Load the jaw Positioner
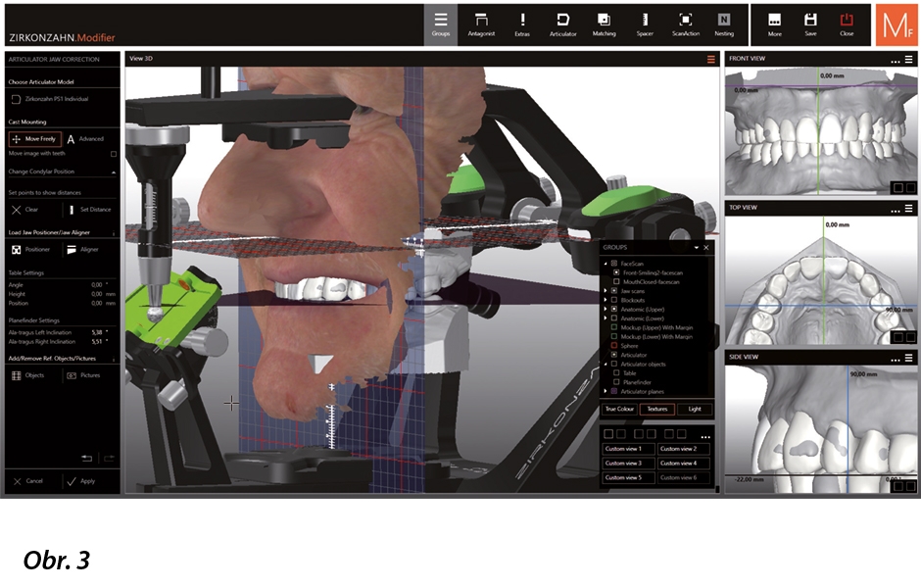The image size is (921, 588). click(x=31, y=250)
